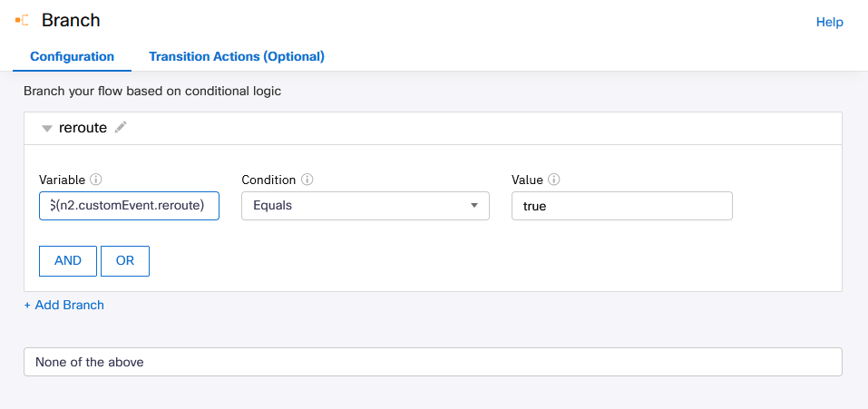Open the Transition Actions (Optional) tab
Image resolution: width=868 pixels, height=409 pixels.
pyautogui.click(x=237, y=56)
